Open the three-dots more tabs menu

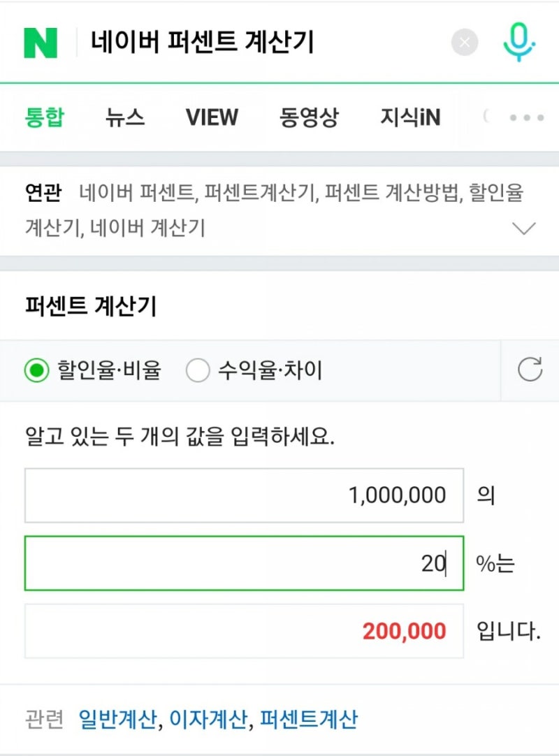[x=527, y=117]
